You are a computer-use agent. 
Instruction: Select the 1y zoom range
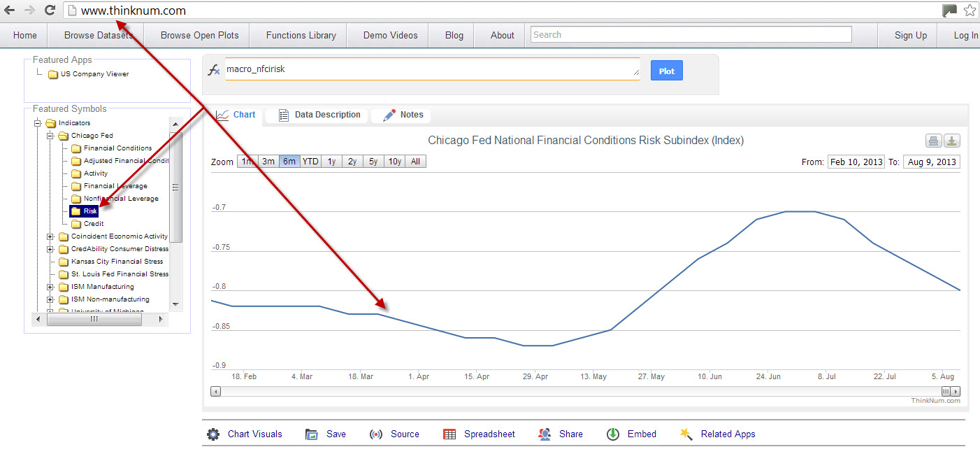click(x=331, y=162)
